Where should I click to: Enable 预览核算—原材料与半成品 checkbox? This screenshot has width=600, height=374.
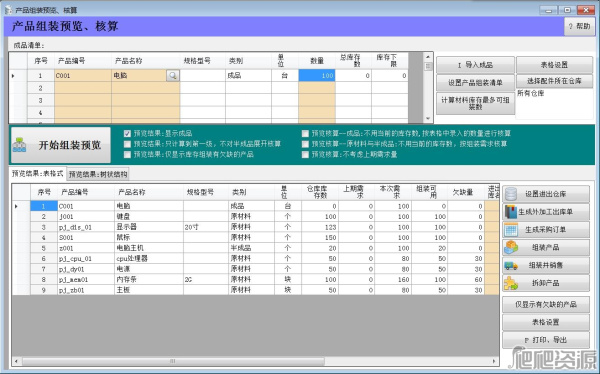(x=305, y=144)
